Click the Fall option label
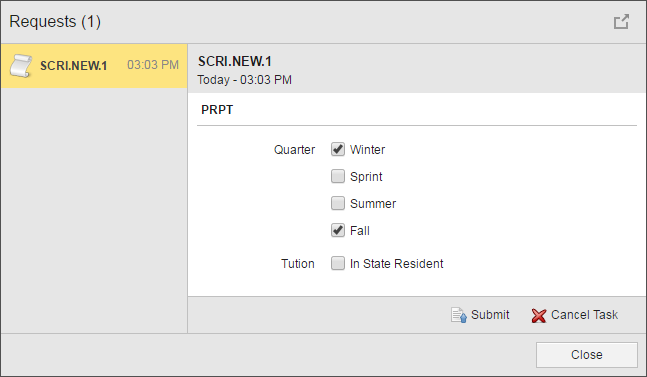Viewport: 647px width, 377px height. click(359, 231)
